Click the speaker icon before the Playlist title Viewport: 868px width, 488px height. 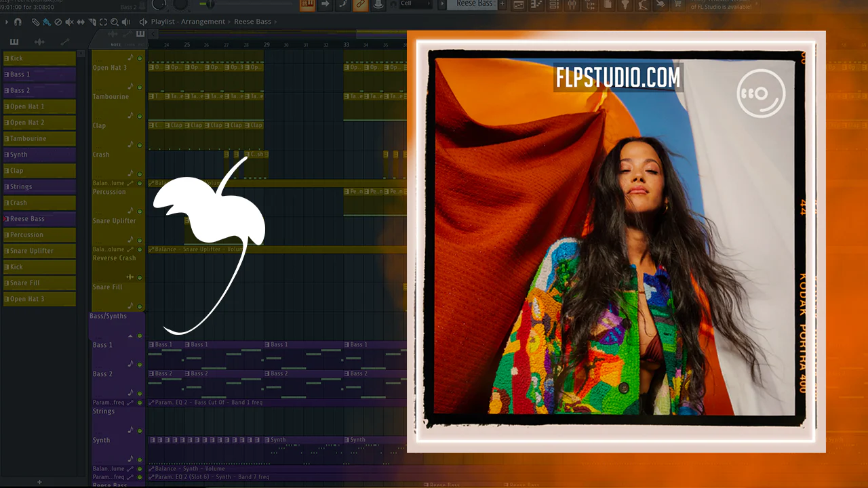coord(143,22)
